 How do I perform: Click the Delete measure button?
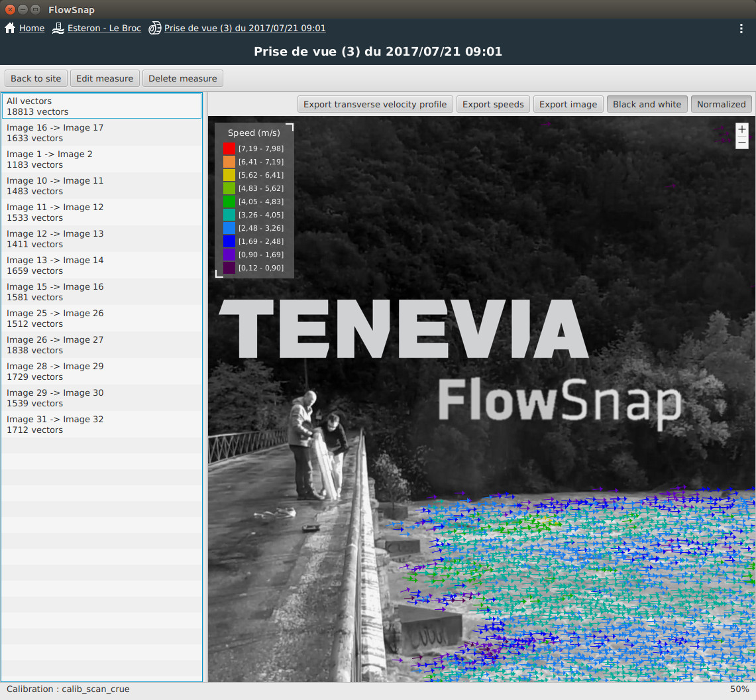[x=183, y=78]
